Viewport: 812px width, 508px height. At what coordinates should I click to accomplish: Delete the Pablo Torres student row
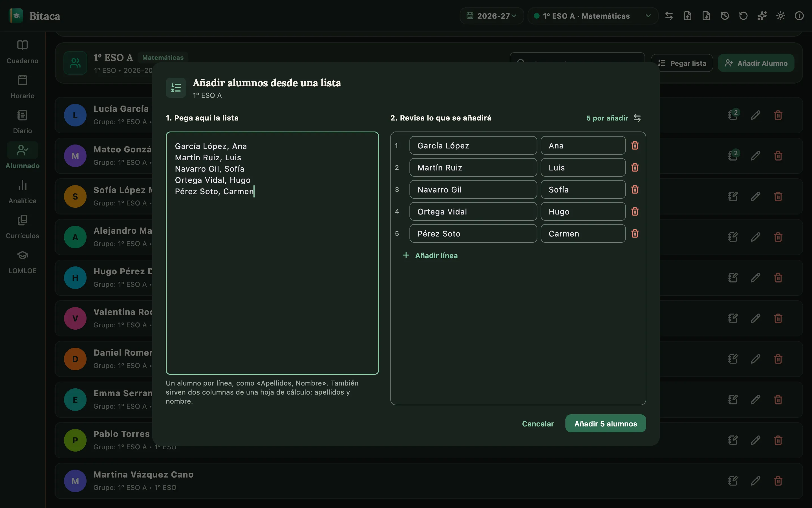click(778, 440)
